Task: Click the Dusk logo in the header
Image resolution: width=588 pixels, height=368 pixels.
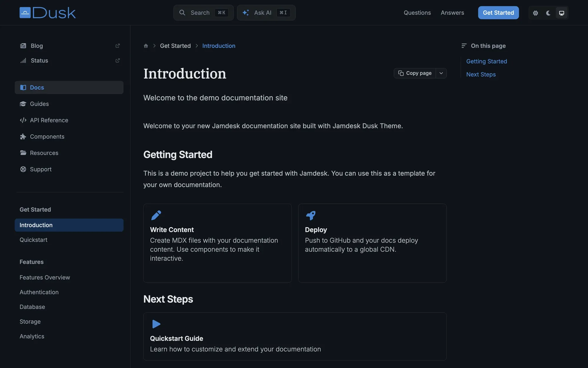Action: coord(48,13)
